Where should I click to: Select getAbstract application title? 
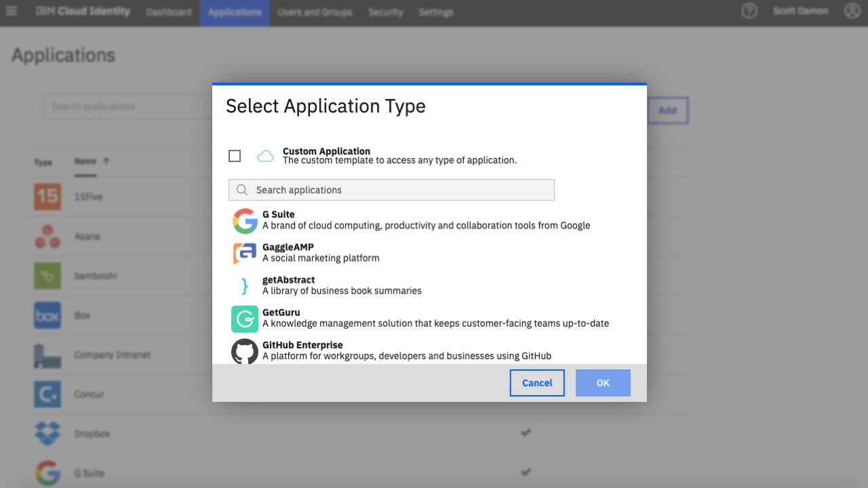click(x=289, y=280)
